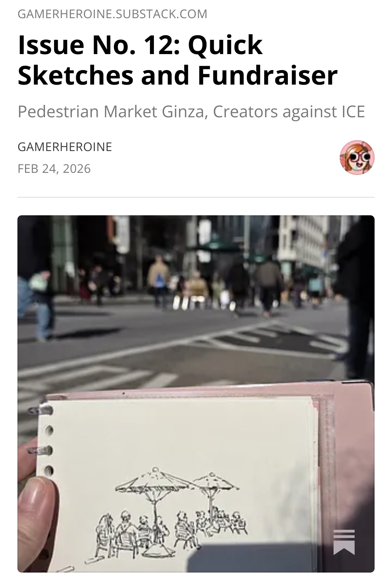
Task: Click the divider line below the byline
Action: [x=196, y=197]
